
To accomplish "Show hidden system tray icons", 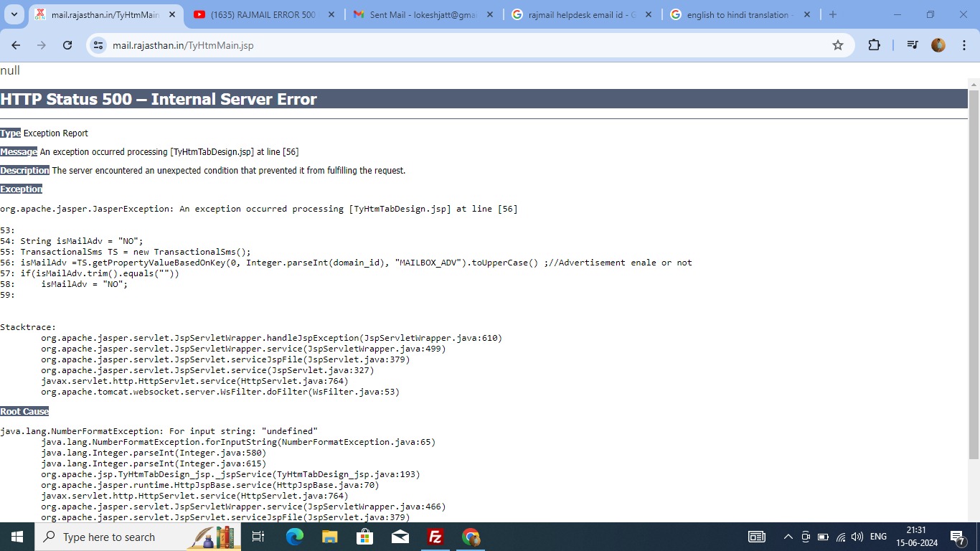I will point(788,537).
